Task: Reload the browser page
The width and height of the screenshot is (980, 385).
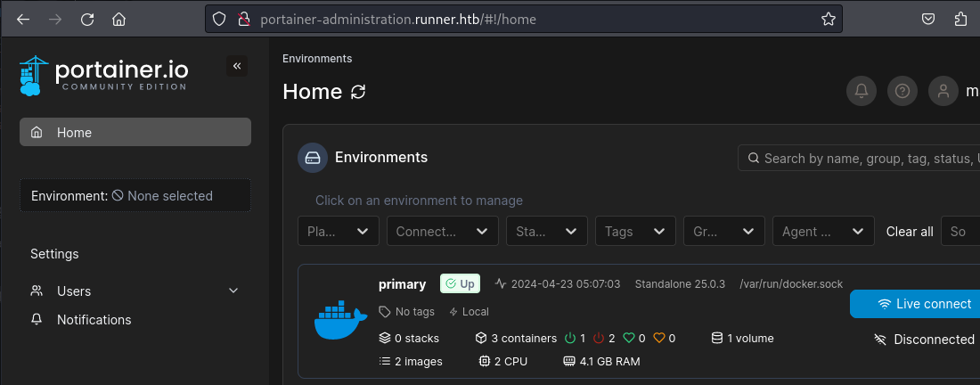Action: (86, 19)
